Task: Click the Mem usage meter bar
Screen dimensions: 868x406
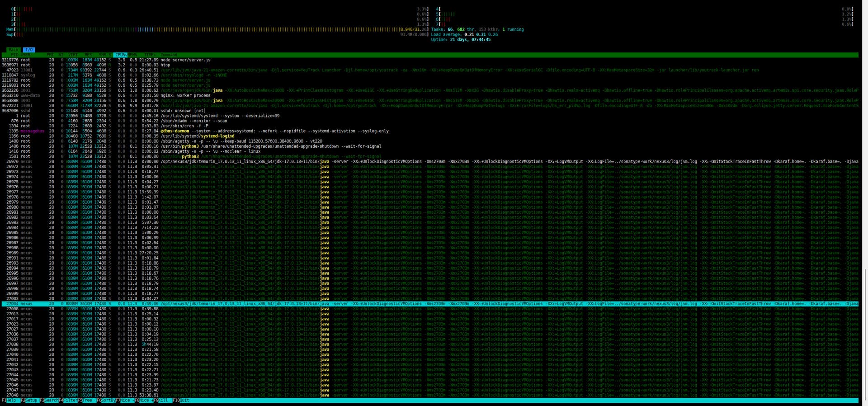Action: click(x=217, y=29)
